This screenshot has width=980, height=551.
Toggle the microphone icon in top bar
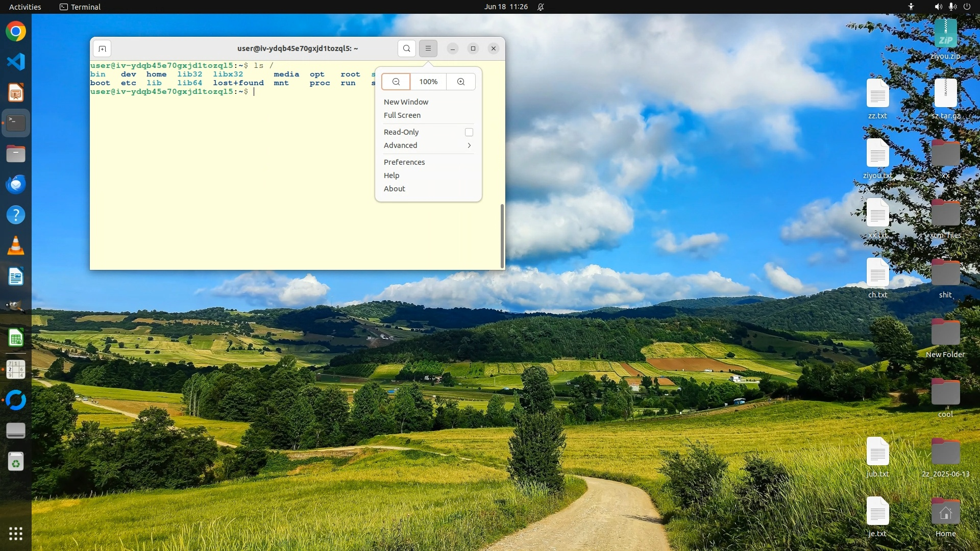pyautogui.click(x=952, y=7)
